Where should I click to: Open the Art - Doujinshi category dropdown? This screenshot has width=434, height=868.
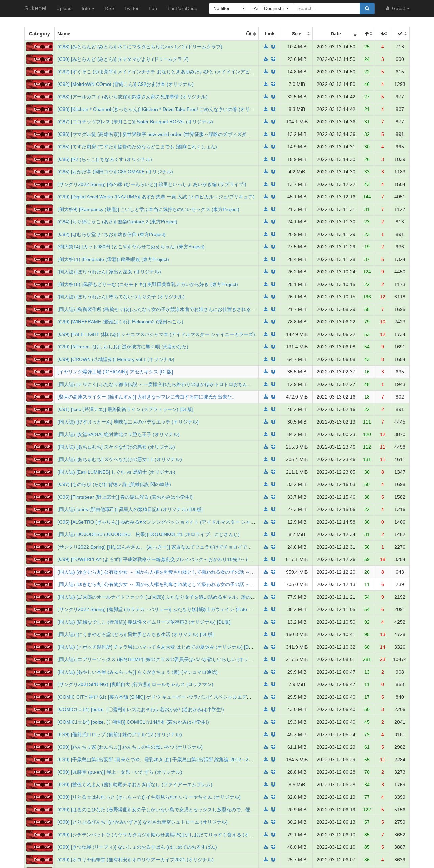point(271,8)
